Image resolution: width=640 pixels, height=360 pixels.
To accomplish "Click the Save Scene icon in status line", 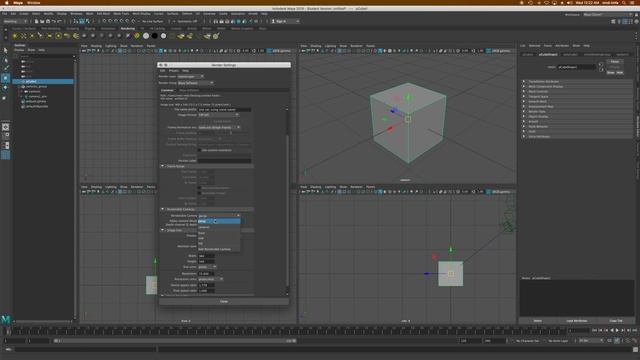I will pyautogui.click(x=48, y=21).
